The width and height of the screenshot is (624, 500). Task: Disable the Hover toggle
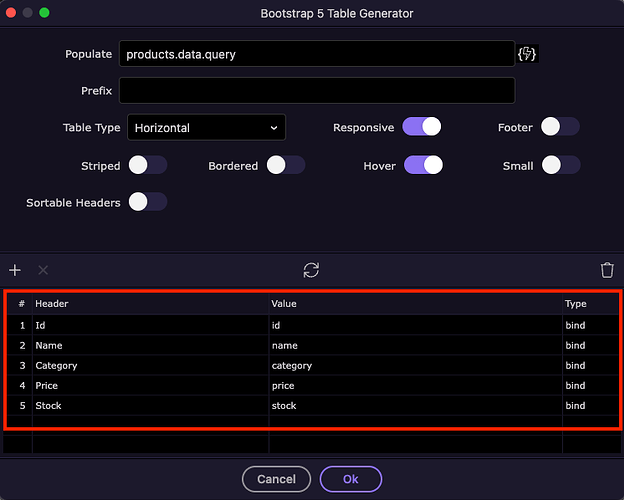tap(421, 166)
